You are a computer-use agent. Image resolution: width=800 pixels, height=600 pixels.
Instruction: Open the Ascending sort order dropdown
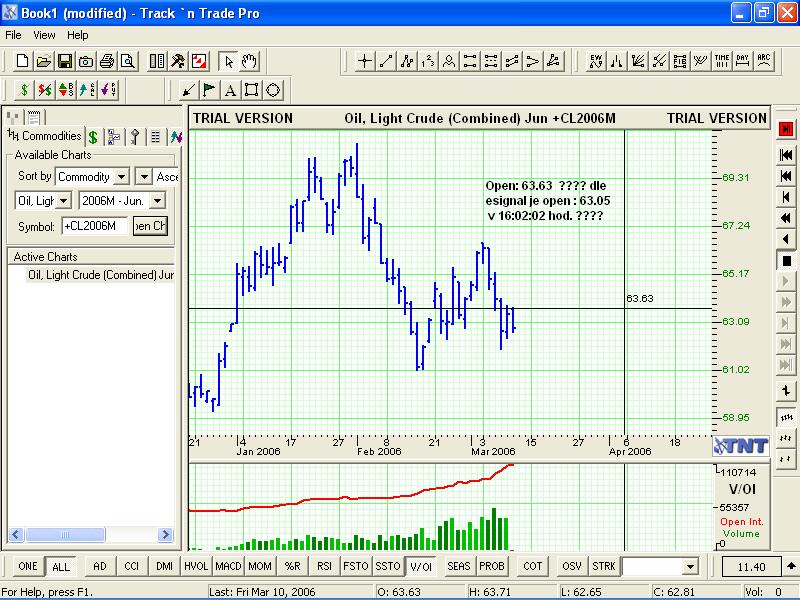[144, 177]
